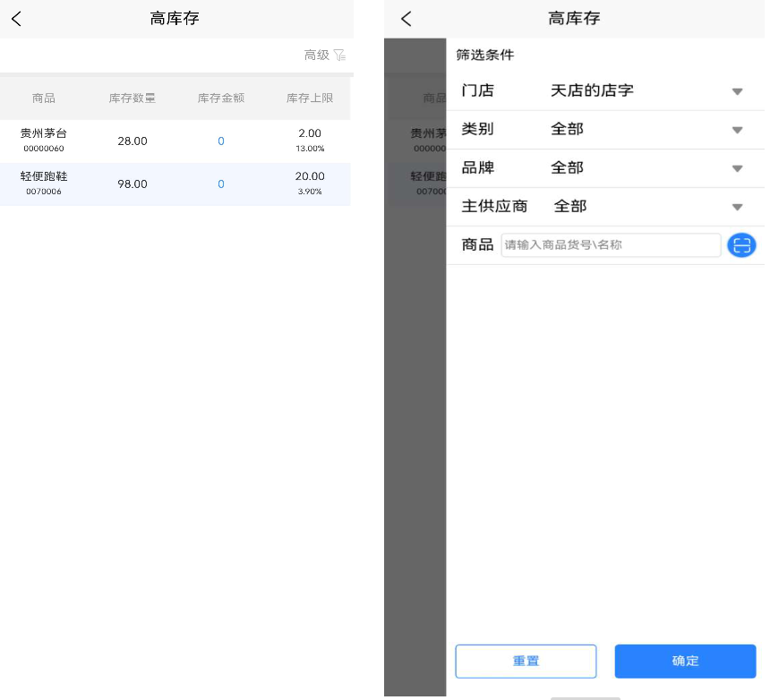The width and height of the screenshot is (770, 700).
Task: Click the 商品 label in filter panel
Action: (477, 244)
